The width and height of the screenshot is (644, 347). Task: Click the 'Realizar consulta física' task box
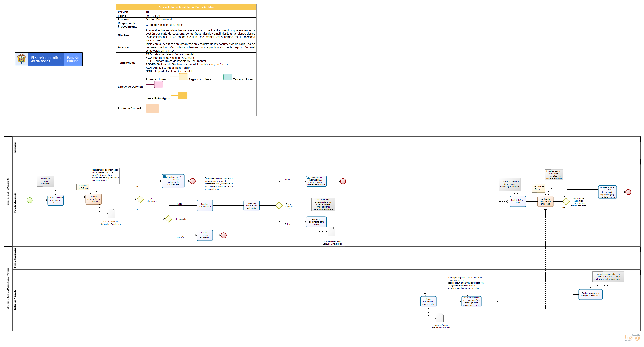[x=205, y=205]
